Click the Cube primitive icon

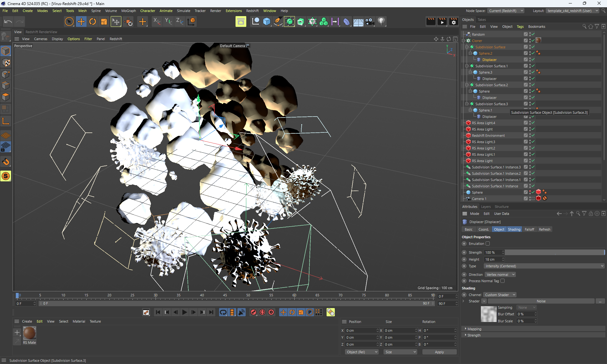267,21
